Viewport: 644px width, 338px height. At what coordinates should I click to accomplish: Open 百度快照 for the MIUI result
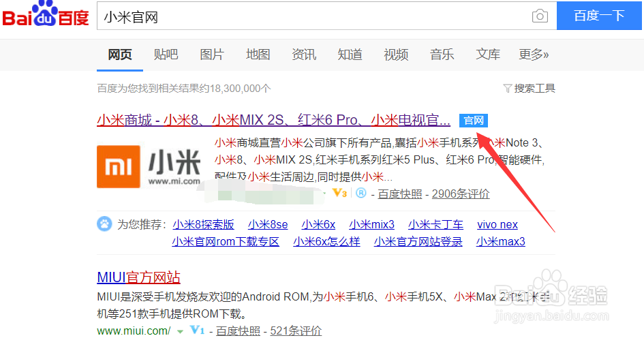click(x=239, y=331)
